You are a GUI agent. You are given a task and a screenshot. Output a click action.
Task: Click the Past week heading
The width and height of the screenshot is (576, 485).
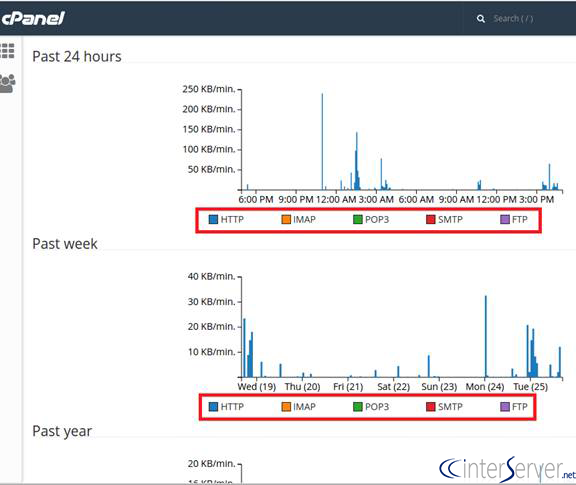[x=65, y=244]
